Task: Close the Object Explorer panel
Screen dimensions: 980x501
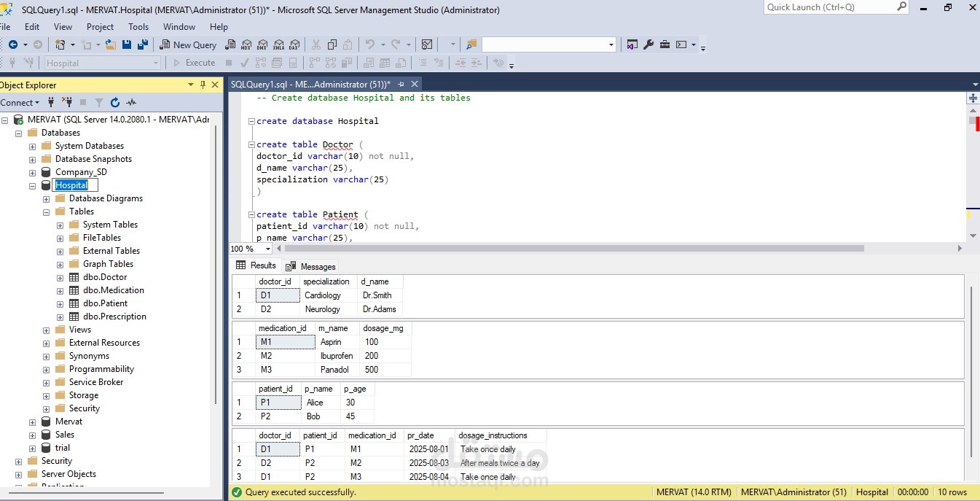Action: (x=215, y=85)
